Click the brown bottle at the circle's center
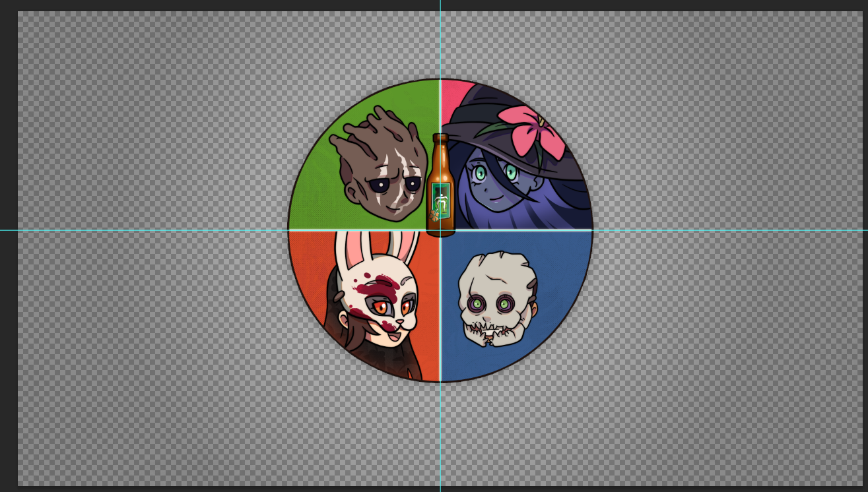 441,185
